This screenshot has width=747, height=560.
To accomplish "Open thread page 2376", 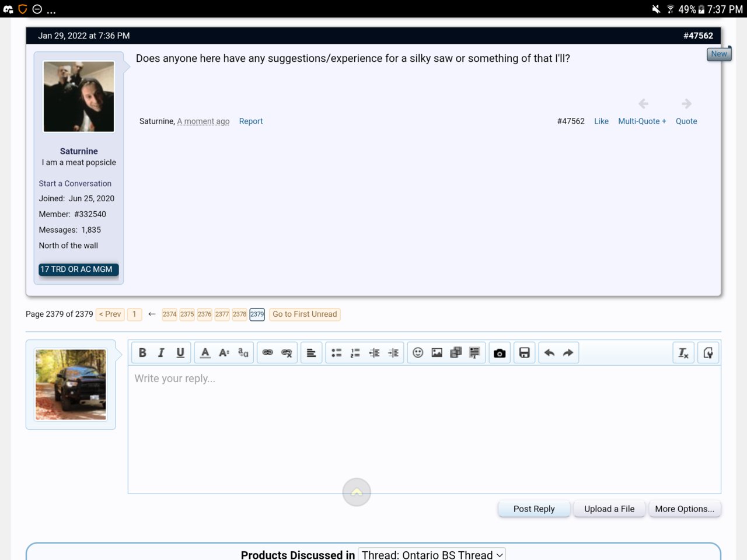I will (204, 314).
